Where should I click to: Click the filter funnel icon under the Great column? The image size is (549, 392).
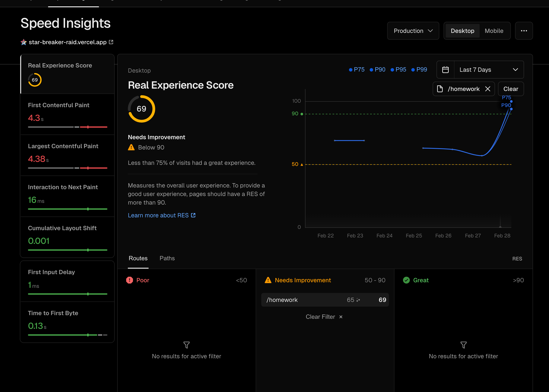pyautogui.click(x=463, y=345)
